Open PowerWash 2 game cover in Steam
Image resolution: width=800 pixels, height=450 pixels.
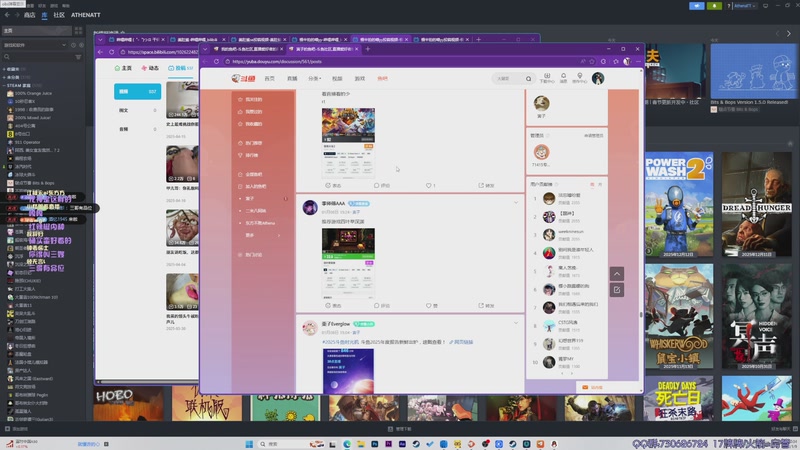tap(679, 204)
